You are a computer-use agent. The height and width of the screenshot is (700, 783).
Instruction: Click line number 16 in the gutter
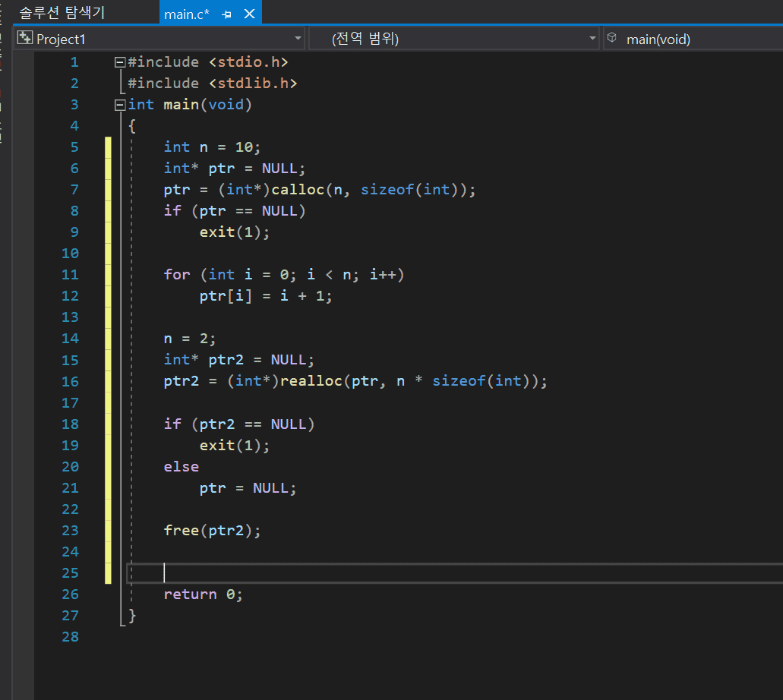coord(70,381)
